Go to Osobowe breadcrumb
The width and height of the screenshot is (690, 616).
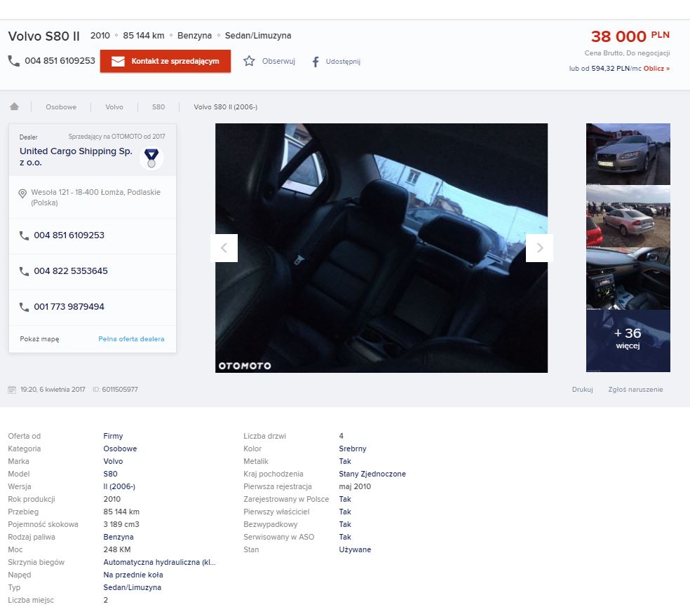(61, 107)
